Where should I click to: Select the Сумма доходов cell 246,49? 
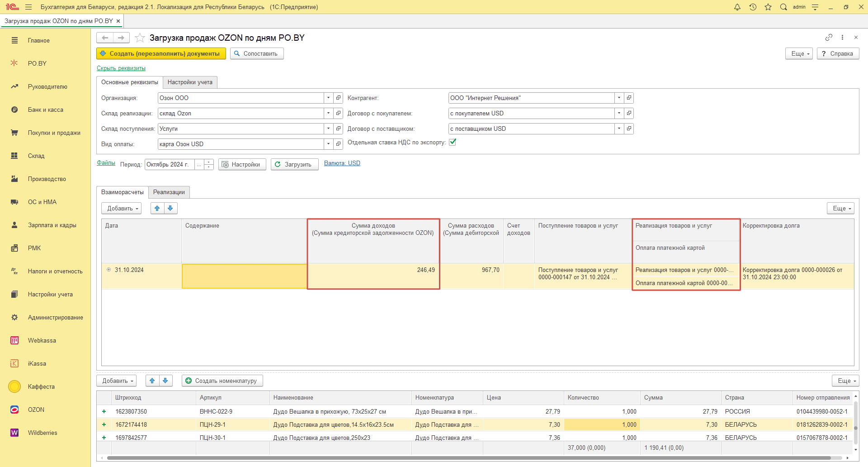pyautogui.click(x=373, y=276)
